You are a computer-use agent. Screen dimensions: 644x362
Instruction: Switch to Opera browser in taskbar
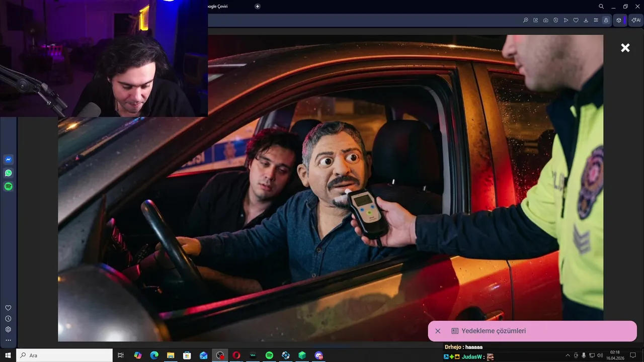coord(236,355)
